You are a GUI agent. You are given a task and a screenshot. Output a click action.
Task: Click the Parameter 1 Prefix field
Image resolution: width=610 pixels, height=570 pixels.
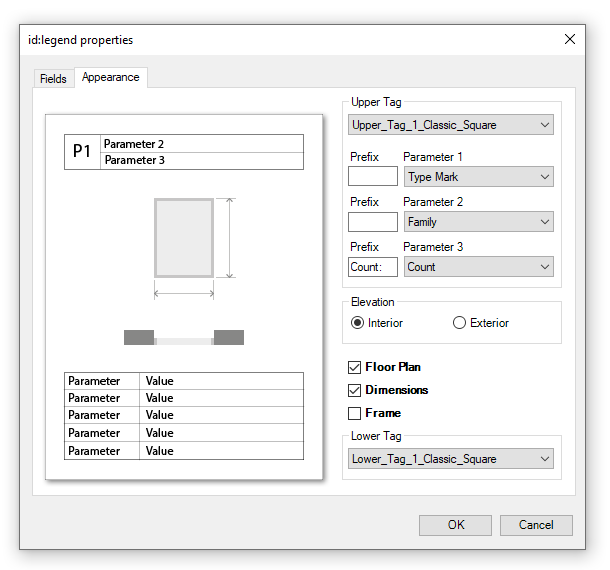372,177
